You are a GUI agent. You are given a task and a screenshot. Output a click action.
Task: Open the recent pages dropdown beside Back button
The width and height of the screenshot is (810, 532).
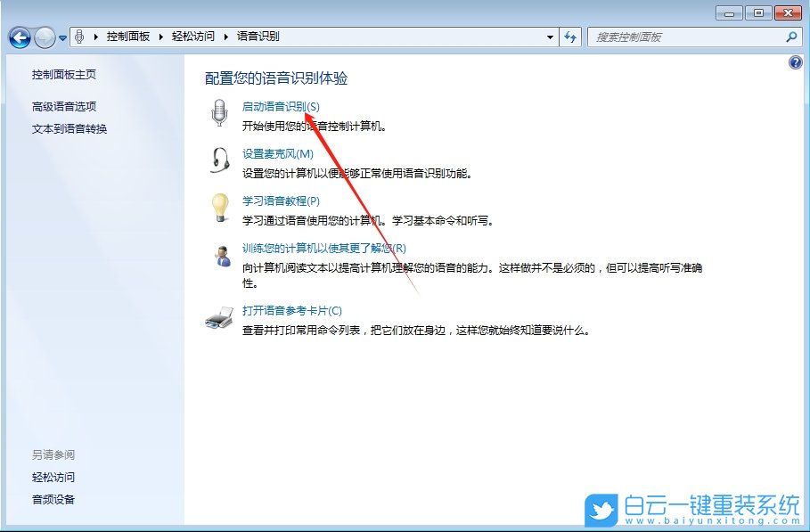pyautogui.click(x=61, y=37)
